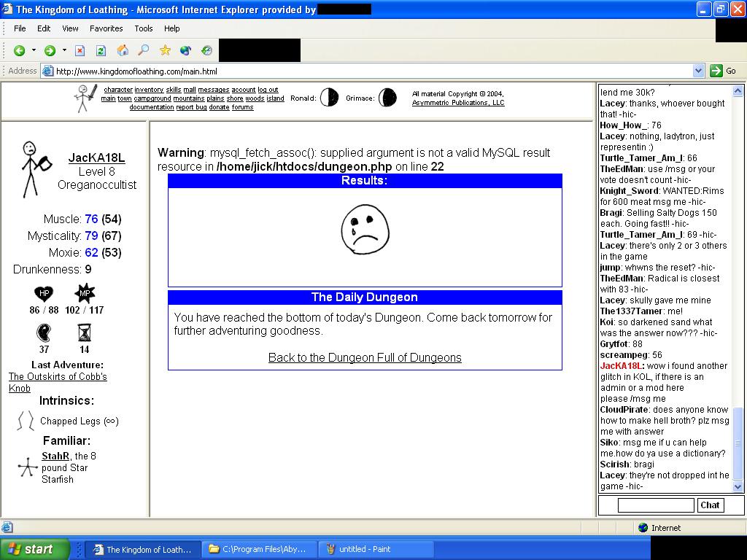Click the browser Back arrow button
Screen dimensions: 747x560
[19, 50]
